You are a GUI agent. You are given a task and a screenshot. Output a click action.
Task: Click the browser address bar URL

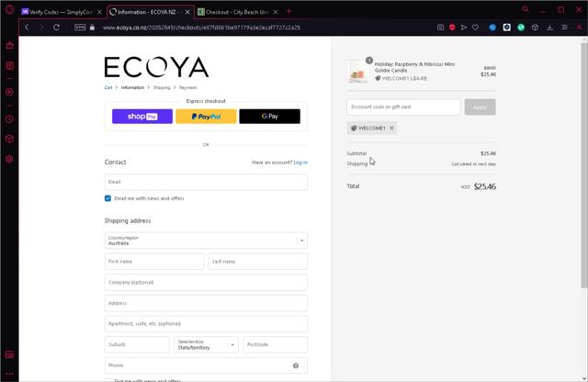201,28
